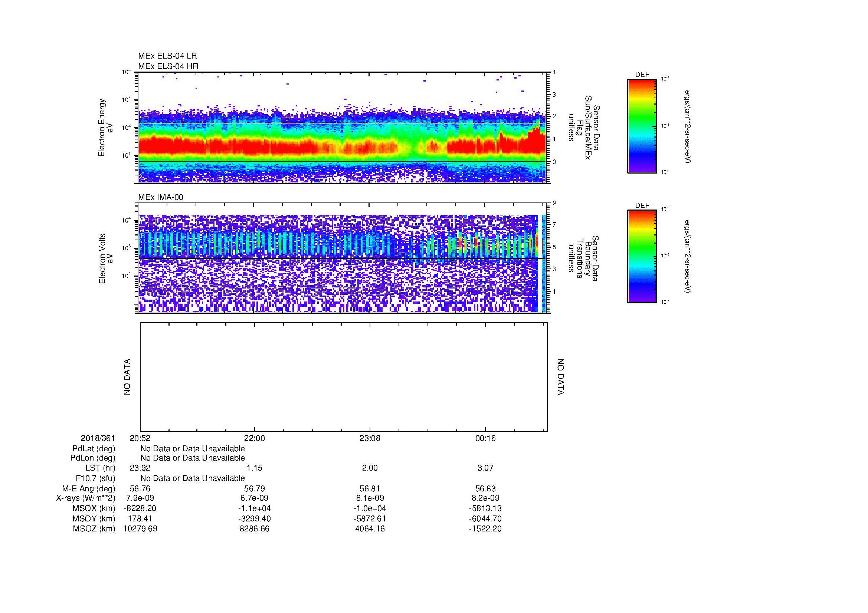
Task: Click the MSOY value '-3299.40'
Action: click(x=255, y=519)
